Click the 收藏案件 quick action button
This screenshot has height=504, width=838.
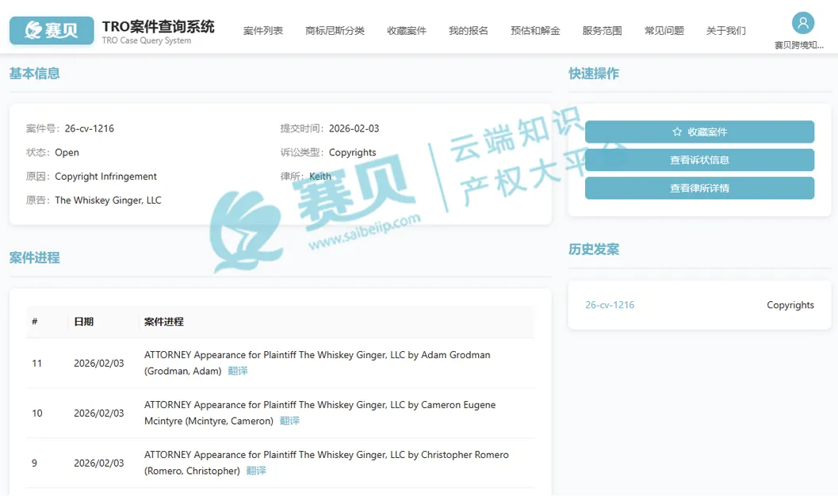tap(699, 132)
